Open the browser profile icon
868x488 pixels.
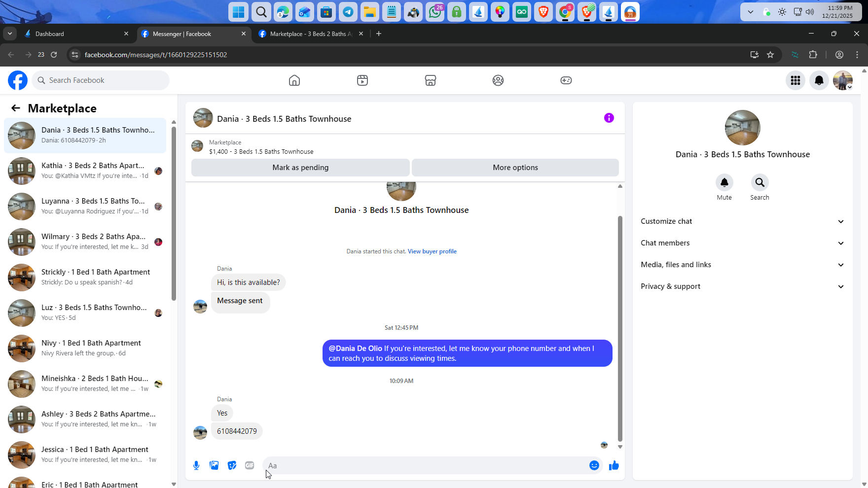tap(839, 55)
